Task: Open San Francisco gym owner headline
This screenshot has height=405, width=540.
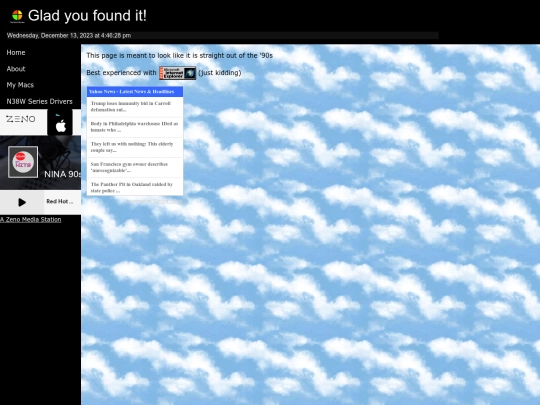Action: click(129, 167)
